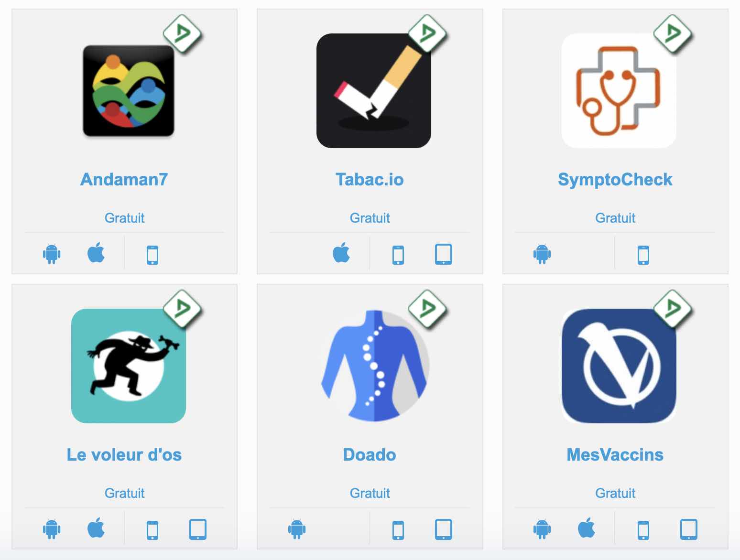
Task: Click the smartphone icon under SymptoCheck
Action: coord(643,255)
